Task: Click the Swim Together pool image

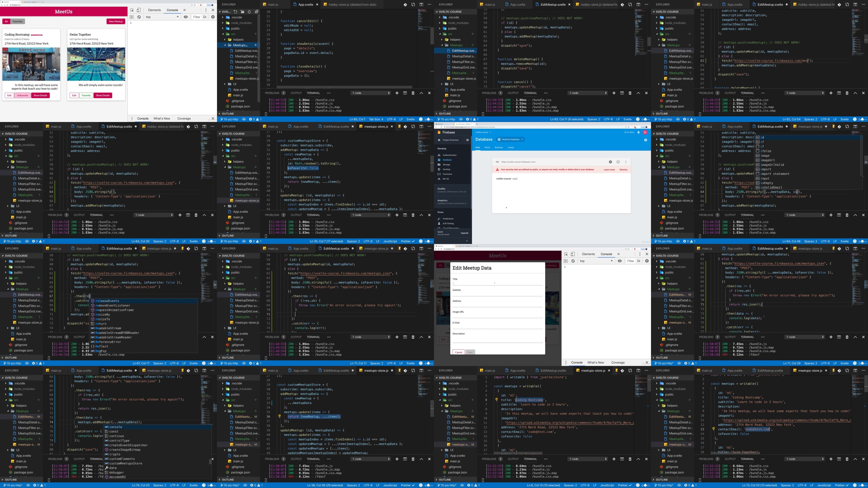Action: [96, 64]
